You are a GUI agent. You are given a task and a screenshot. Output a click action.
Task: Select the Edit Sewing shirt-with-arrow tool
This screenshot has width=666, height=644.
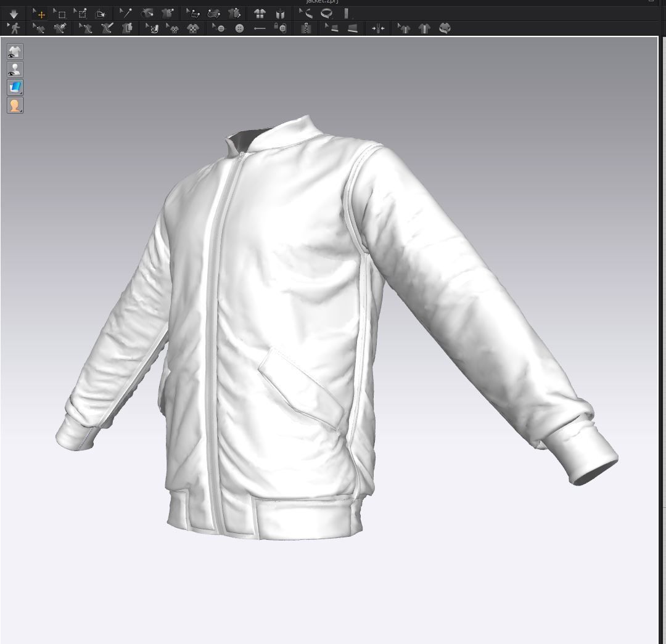[x=39, y=28]
